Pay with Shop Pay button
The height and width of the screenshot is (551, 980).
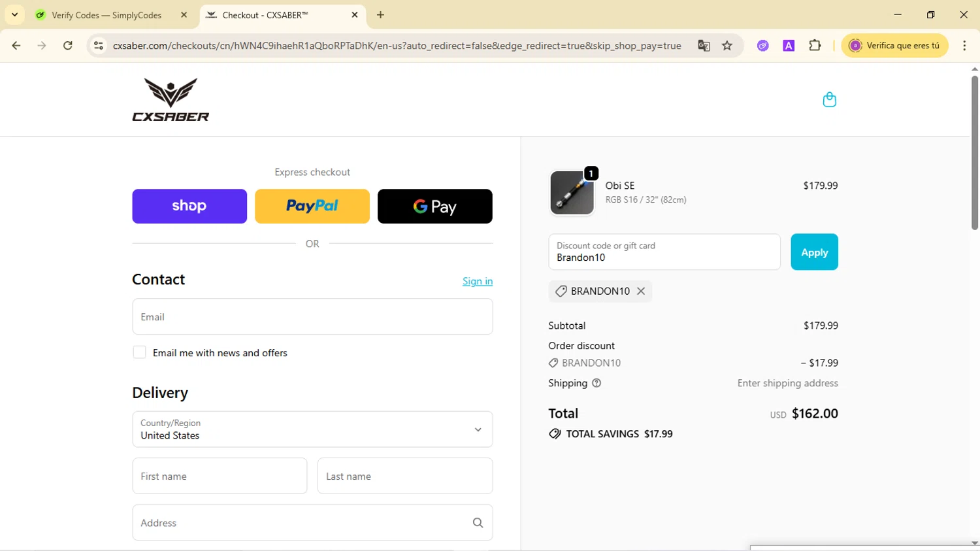tap(189, 206)
